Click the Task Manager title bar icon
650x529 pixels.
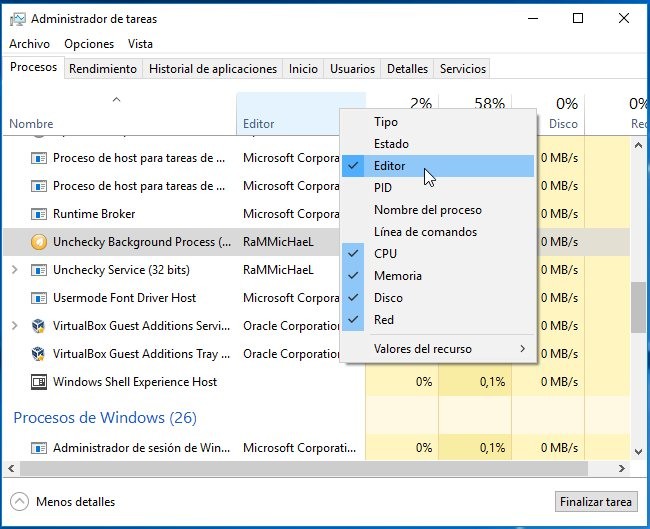16,18
